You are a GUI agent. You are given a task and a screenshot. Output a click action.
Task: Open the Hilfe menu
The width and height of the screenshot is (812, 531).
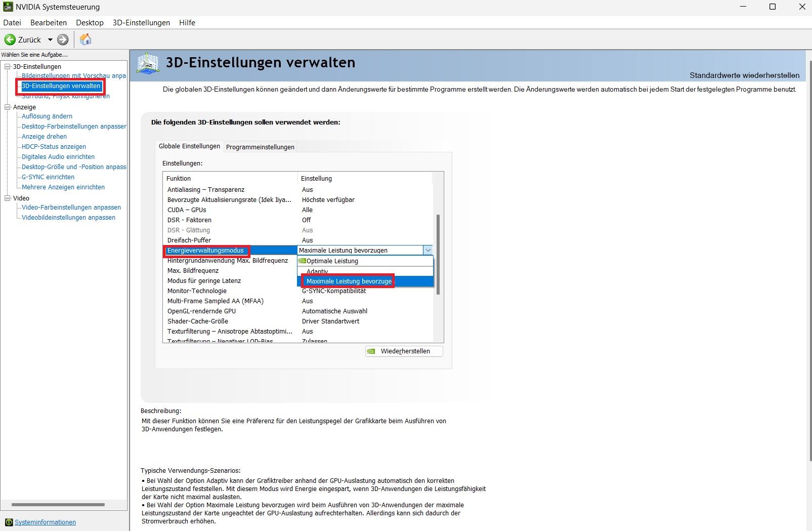[187, 23]
